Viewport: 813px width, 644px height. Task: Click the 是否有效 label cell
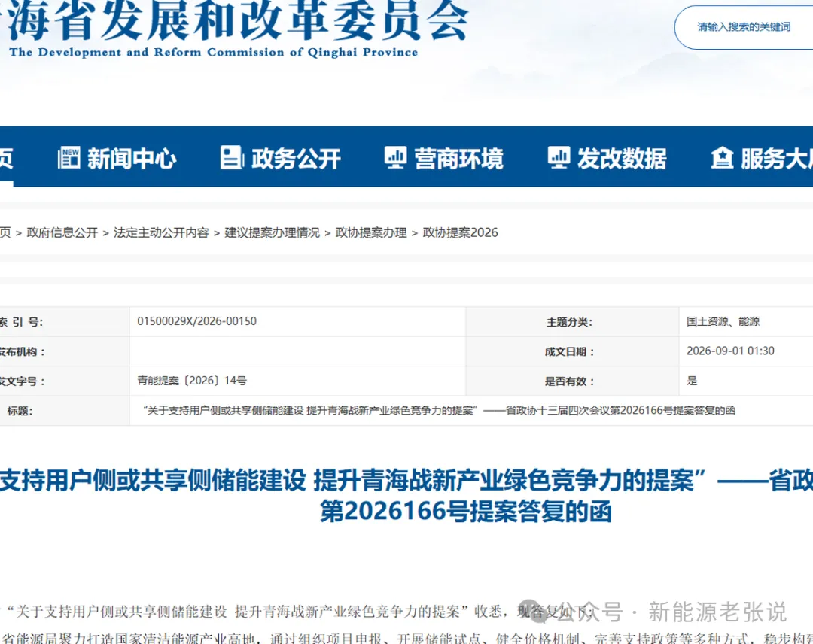click(572, 381)
